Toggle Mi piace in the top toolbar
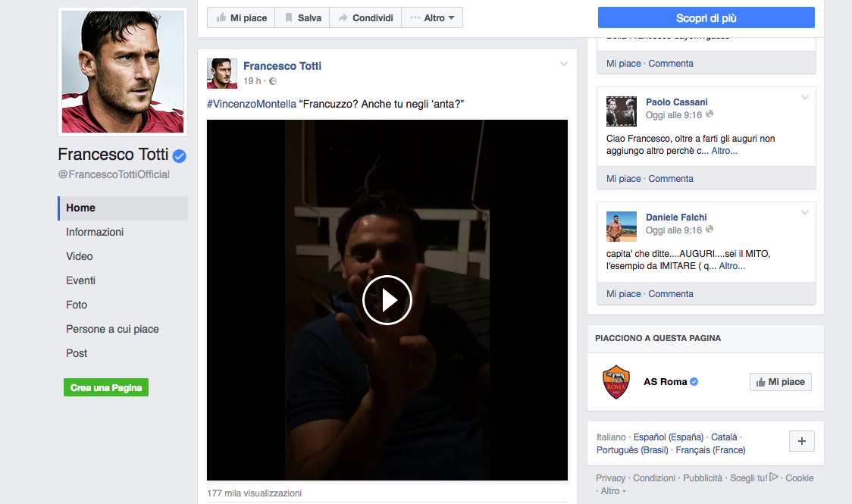The image size is (852, 504). coord(241,17)
